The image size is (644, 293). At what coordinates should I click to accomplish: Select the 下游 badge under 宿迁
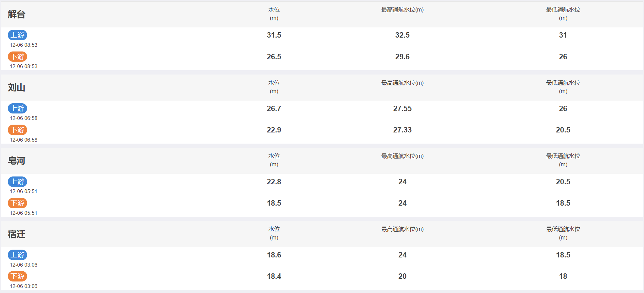click(x=17, y=276)
